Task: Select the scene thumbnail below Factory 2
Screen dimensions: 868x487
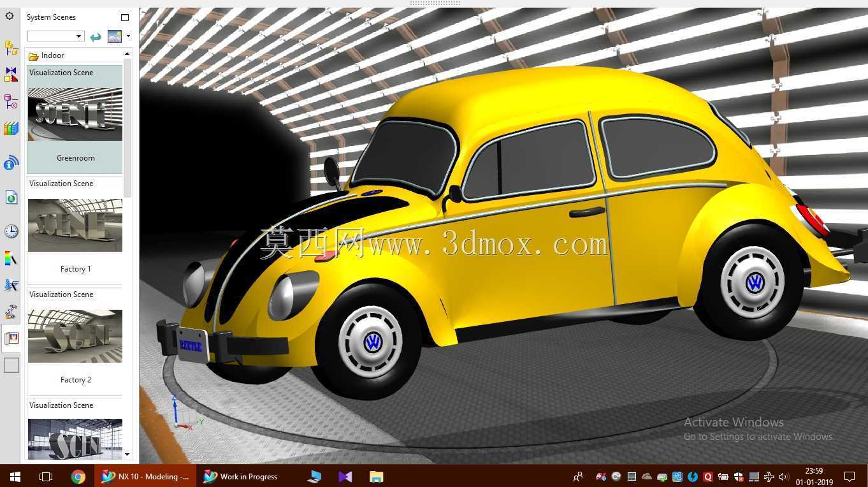Action: pyautogui.click(x=75, y=439)
